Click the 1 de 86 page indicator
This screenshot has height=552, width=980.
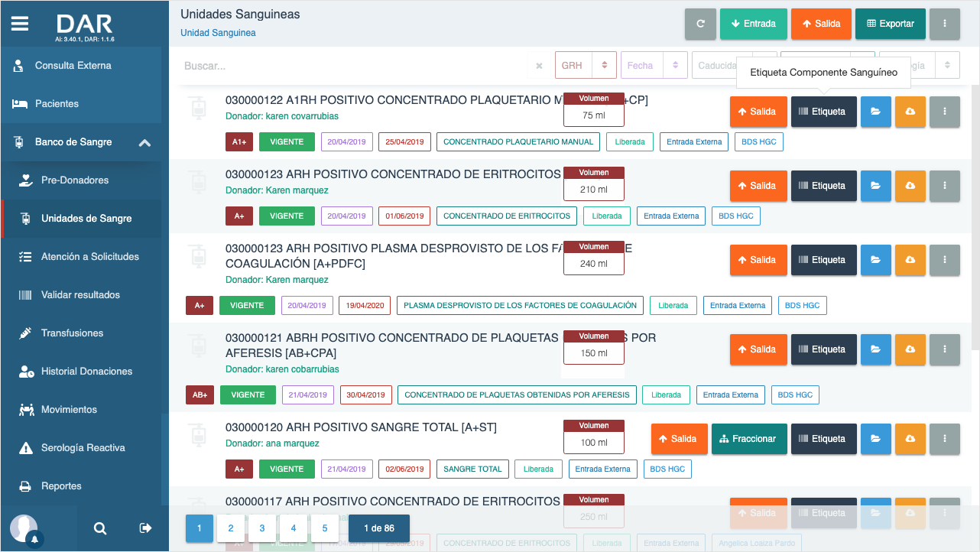(x=379, y=528)
